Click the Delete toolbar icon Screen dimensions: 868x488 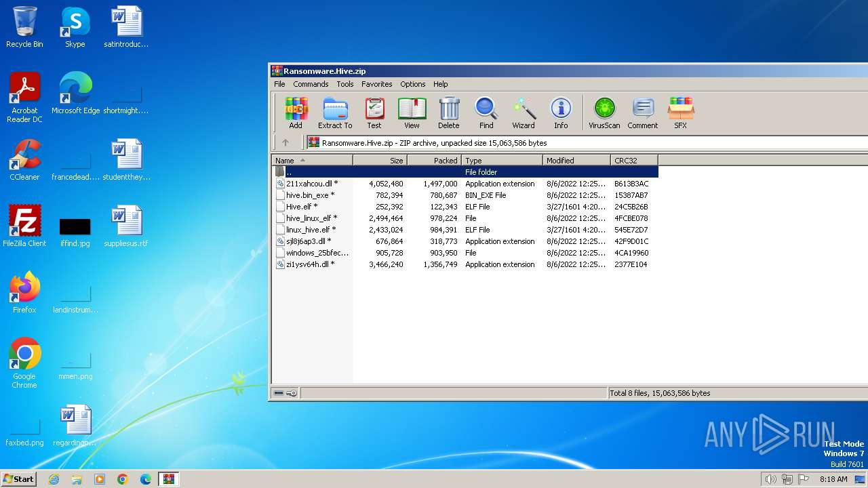[448, 113]
